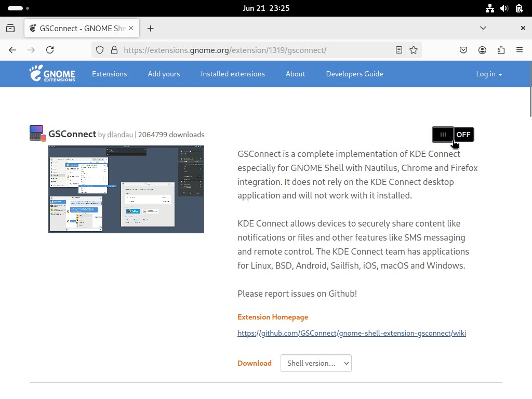Viewport: 532px width, 399px height.
Task: Go back to previous page
Action: [12, 50]
